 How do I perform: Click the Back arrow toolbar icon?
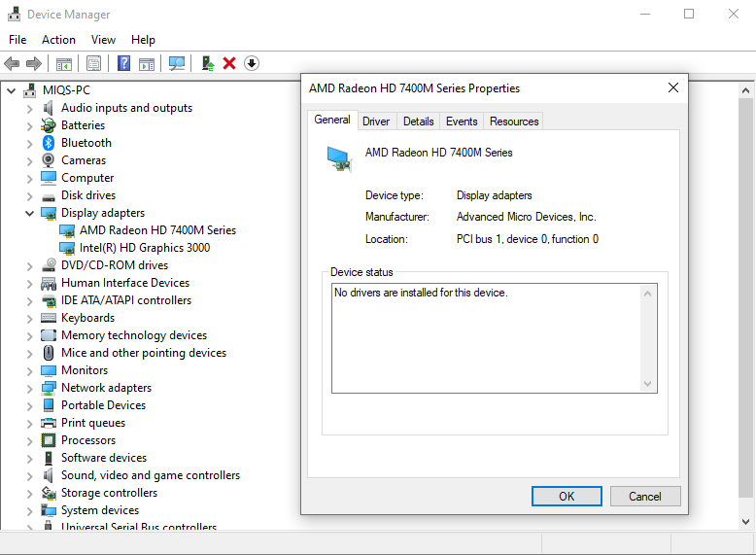click(12, 63)
